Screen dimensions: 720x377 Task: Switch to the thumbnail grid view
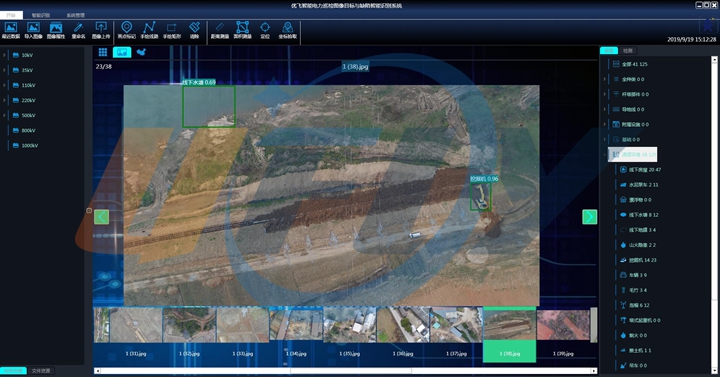103,52
